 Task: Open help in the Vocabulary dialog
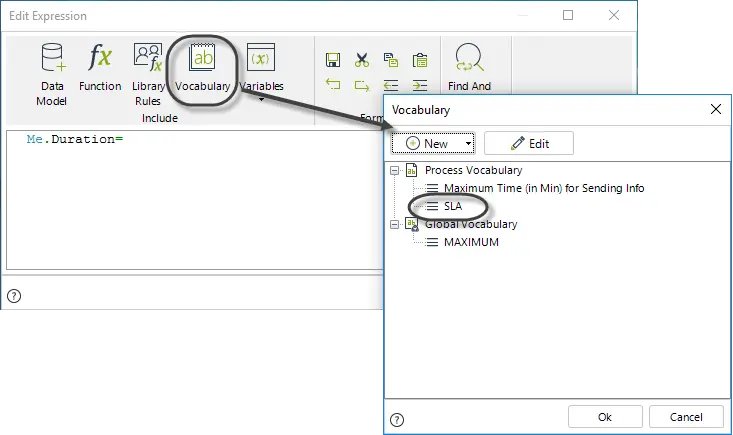coord(397,420)
